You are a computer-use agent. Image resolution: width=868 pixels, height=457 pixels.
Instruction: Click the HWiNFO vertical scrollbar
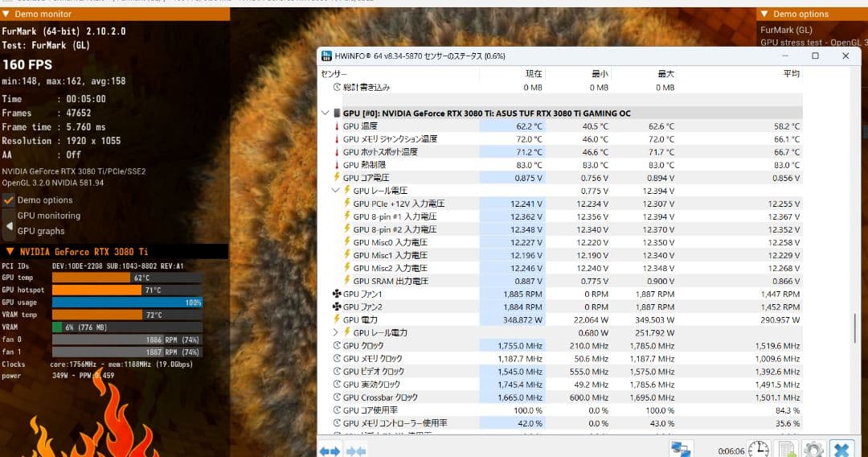pos(856,328)
